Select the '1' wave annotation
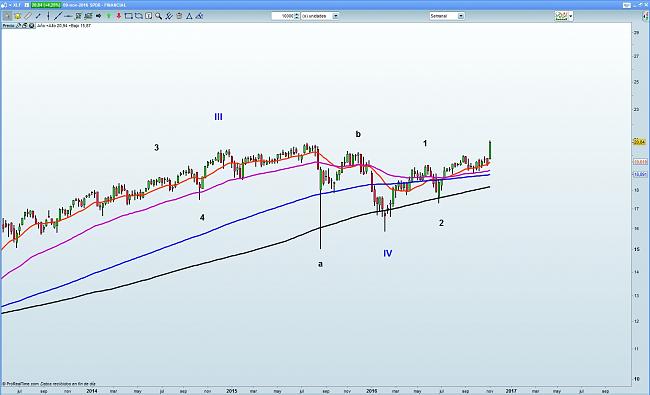This screenshot has width=650, height=395. coord(425,143)
